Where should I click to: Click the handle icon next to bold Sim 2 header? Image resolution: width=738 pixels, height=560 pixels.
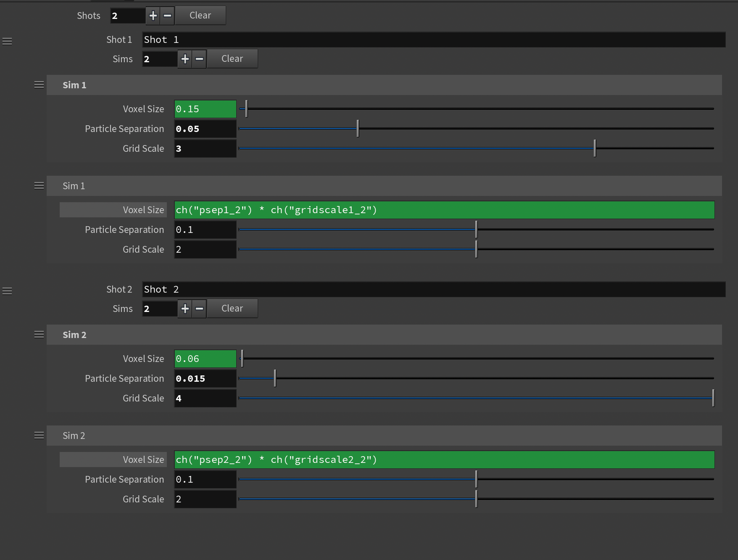39,335
